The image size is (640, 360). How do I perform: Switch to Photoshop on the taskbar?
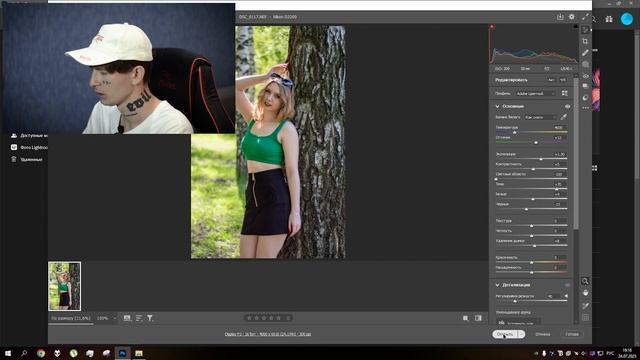122,353
